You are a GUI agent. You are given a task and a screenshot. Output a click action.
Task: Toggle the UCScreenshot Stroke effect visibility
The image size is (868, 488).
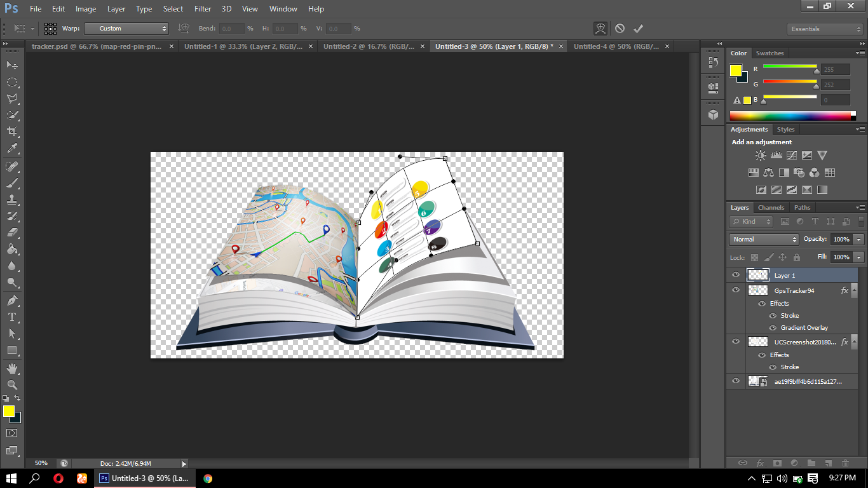773,367
